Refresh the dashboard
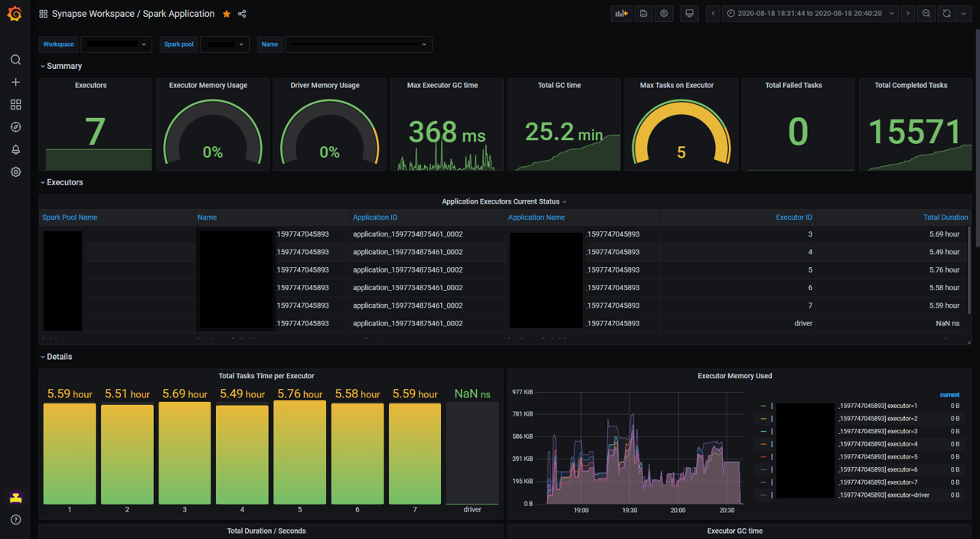The image size is (980, 539). coord(947,14)
